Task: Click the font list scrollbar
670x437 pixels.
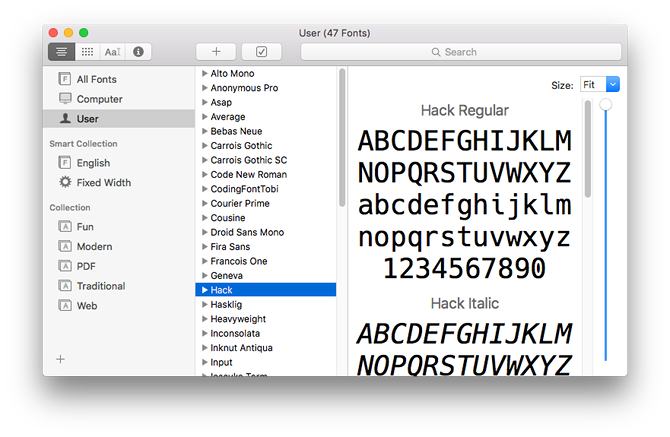Action: [x=342, y=138]
